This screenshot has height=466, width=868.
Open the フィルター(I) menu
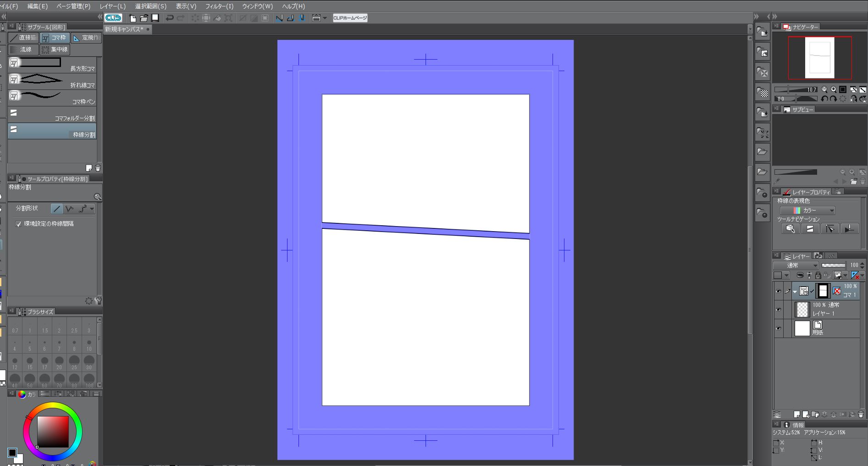pyautogui.click(x=219, y=6)
